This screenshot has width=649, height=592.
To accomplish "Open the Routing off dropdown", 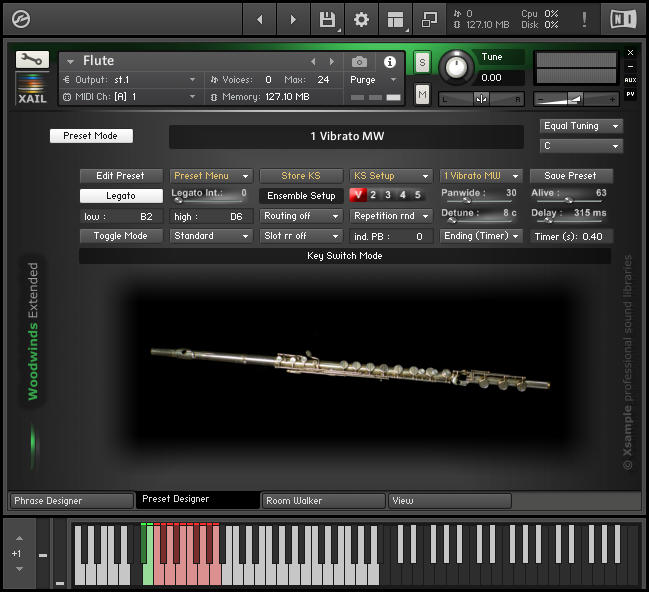I will [301, 216].
